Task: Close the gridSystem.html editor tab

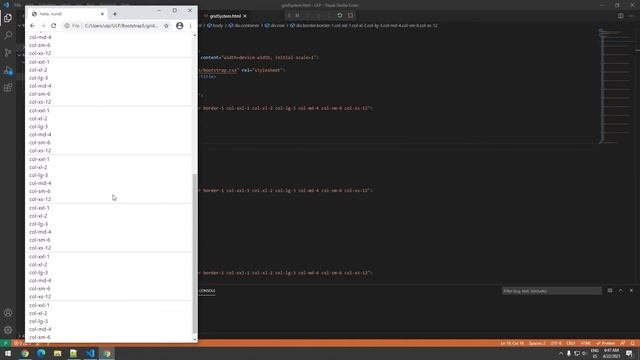Action: point(245,16)
